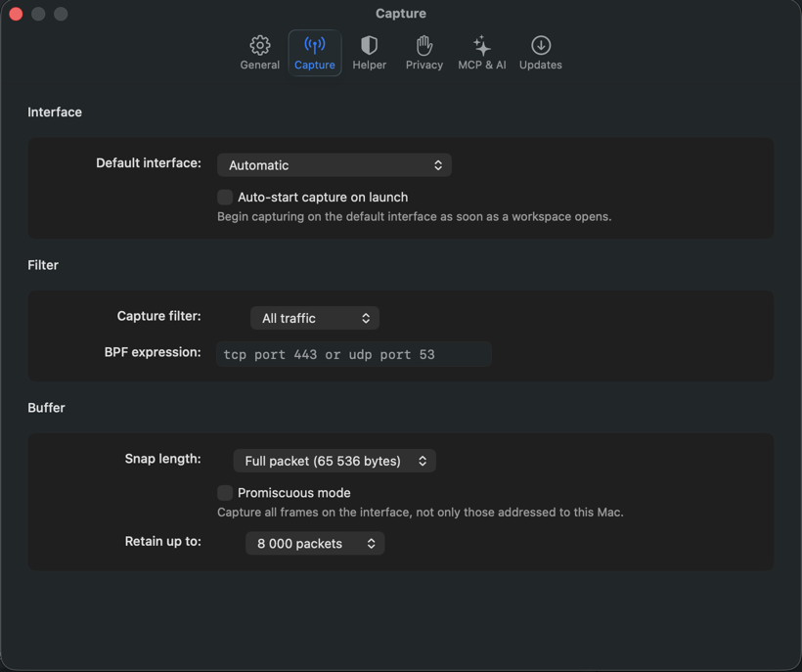
Task: Click the Interface section heading
Action: [x=55, y=112]
